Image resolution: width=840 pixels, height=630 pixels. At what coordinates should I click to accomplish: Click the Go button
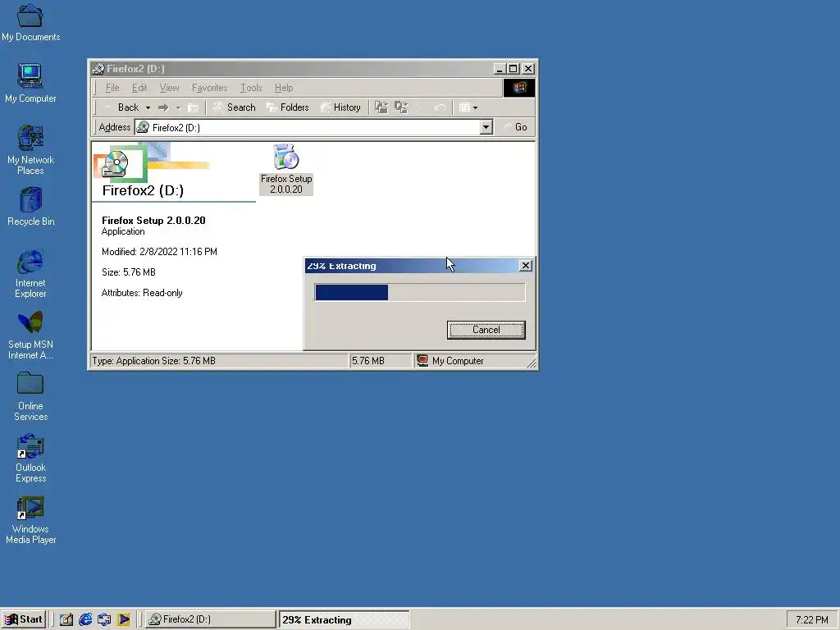click(x=515, y=127)
